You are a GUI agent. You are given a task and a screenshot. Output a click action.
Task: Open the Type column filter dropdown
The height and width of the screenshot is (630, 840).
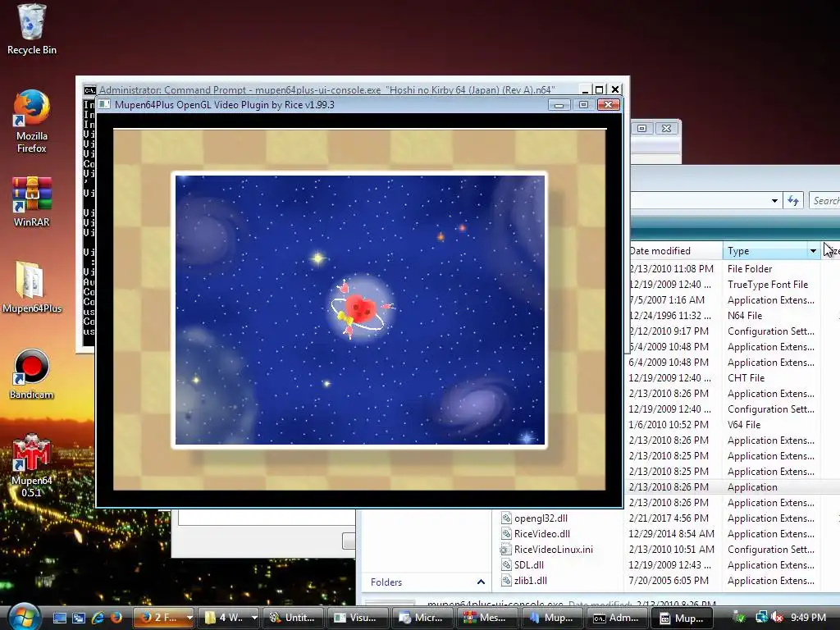[813, 251]
